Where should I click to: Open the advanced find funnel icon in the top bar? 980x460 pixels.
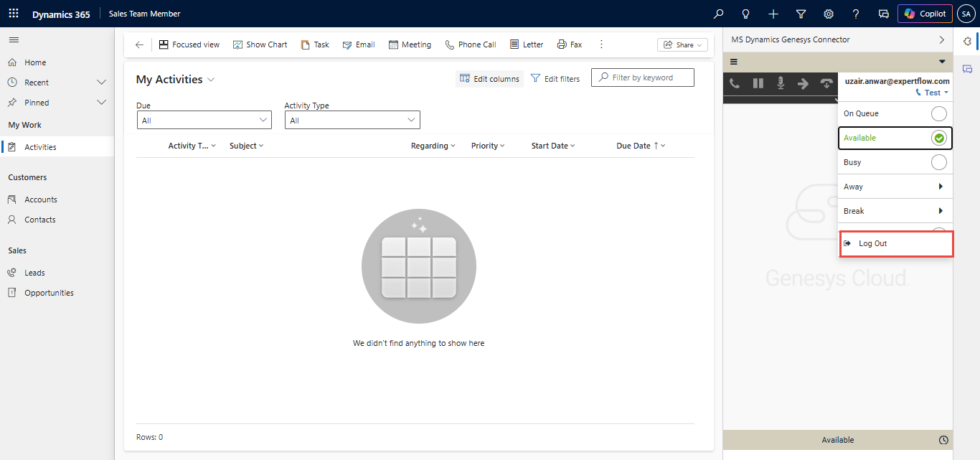[x=801, y=14]
